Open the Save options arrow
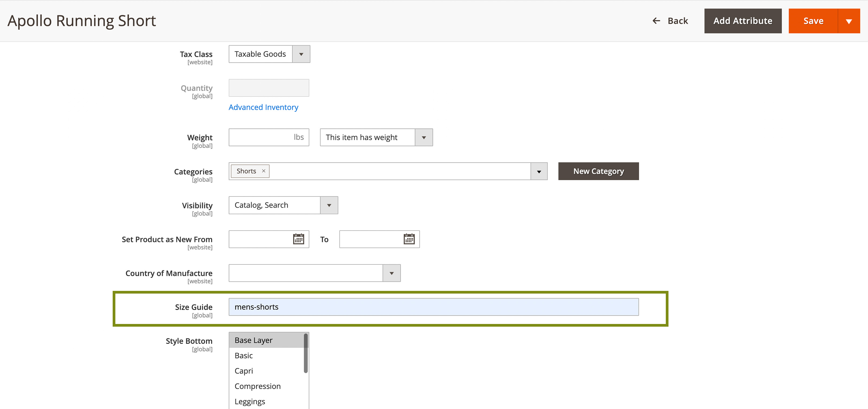The width and height of the screenshot is (868, 409). [848, 21]
